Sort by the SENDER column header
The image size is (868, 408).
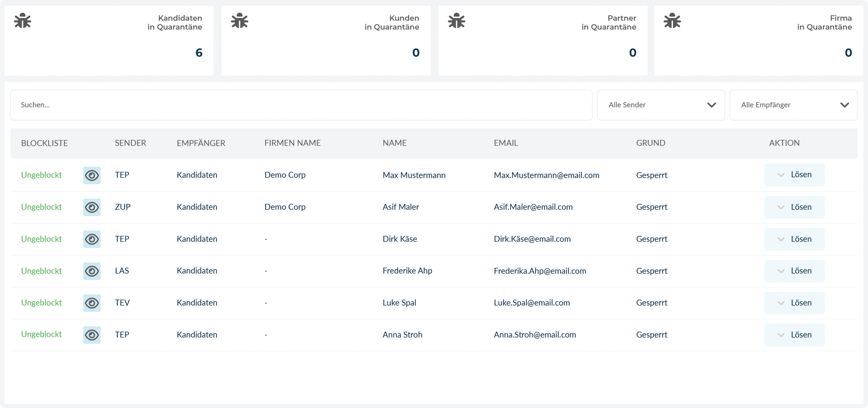point(131,143)
